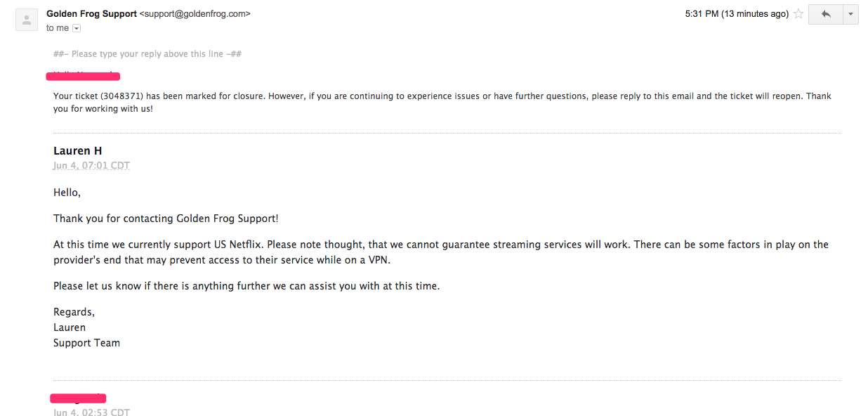Click the sender's profile avatar
Viewport: 868px width, 416px height.
(x=27, y=20)
